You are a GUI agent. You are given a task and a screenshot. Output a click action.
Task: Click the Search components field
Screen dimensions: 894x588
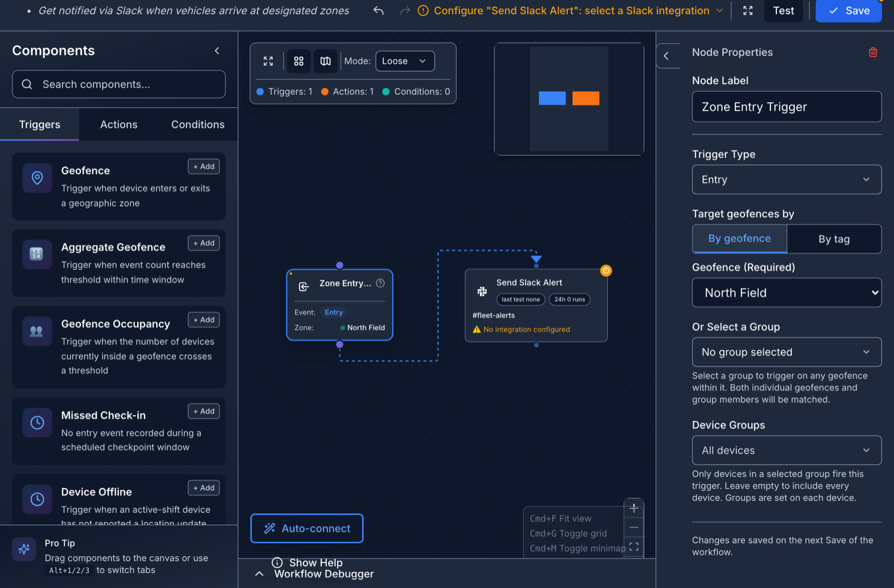[x=118, y=84]
